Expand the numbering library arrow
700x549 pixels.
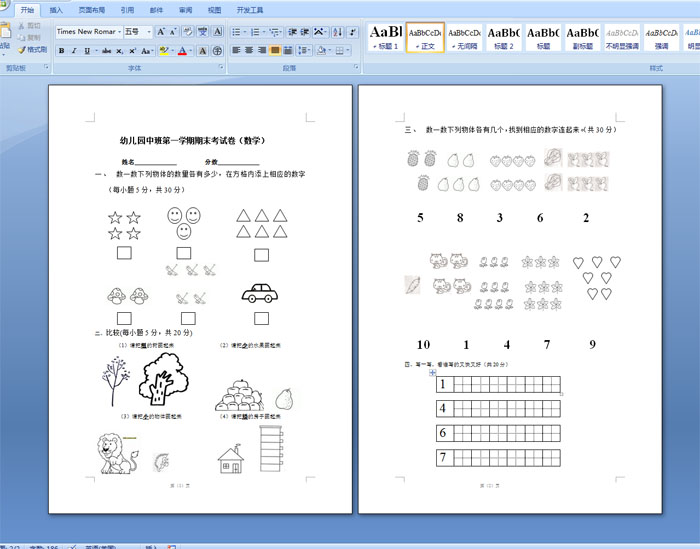(x=263, y=32)
